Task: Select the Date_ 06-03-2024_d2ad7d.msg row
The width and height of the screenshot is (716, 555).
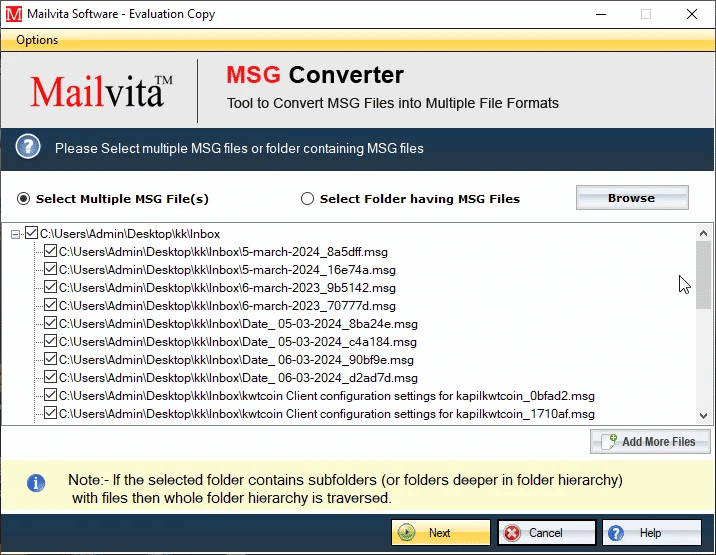Action: click(x=238, y=378)
